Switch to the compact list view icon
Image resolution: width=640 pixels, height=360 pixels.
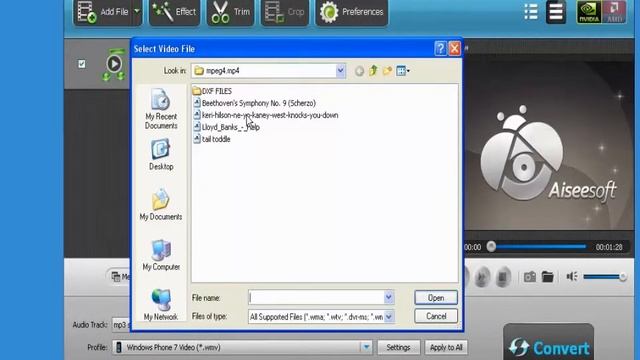tap(556, 12)
